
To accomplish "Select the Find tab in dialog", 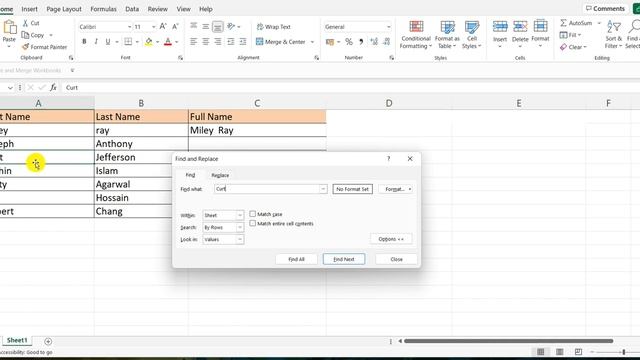I will click(x=190, y=175).
